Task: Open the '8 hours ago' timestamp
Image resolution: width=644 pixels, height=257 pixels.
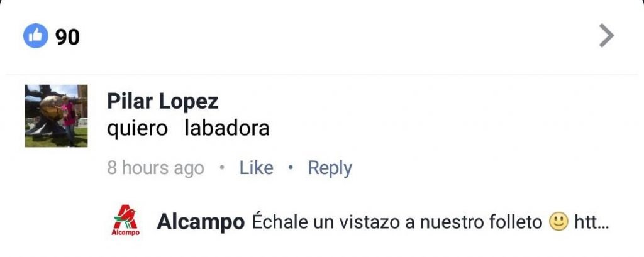Action: [x=156, y=168]
